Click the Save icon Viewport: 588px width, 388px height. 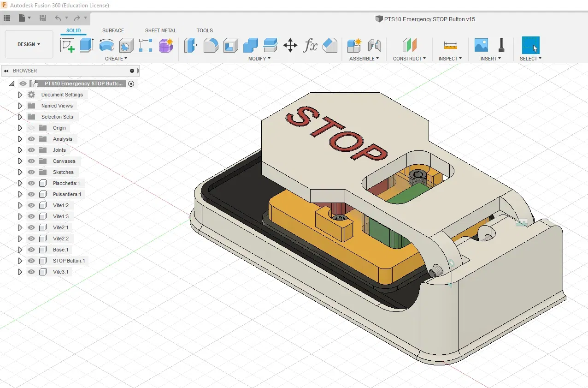pyautogui.click(x=43, y=18)
